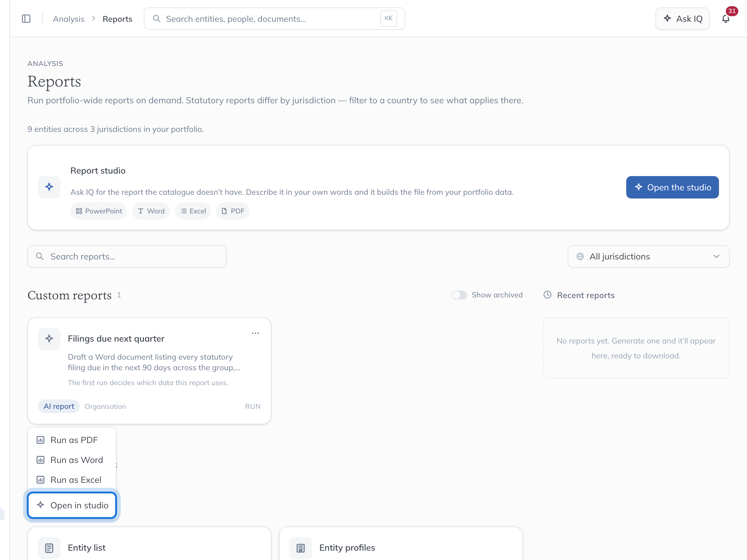Click the Recent reports heading

[585, 295]
